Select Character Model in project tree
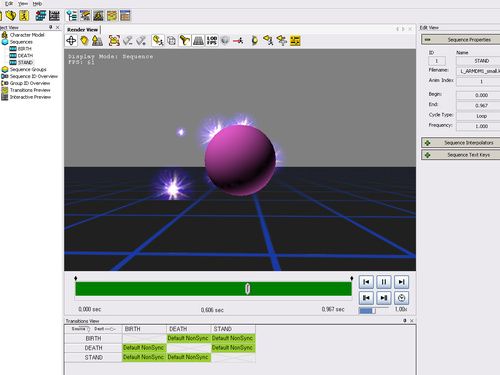 coord(27,35)
